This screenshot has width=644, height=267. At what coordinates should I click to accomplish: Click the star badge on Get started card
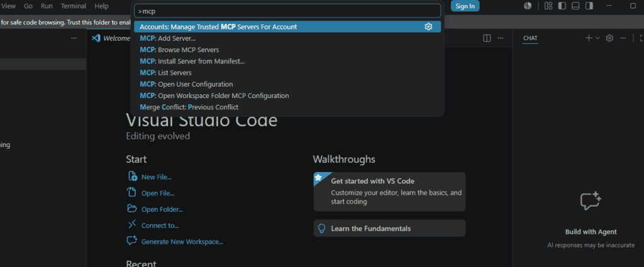click(x=319, y=178)
